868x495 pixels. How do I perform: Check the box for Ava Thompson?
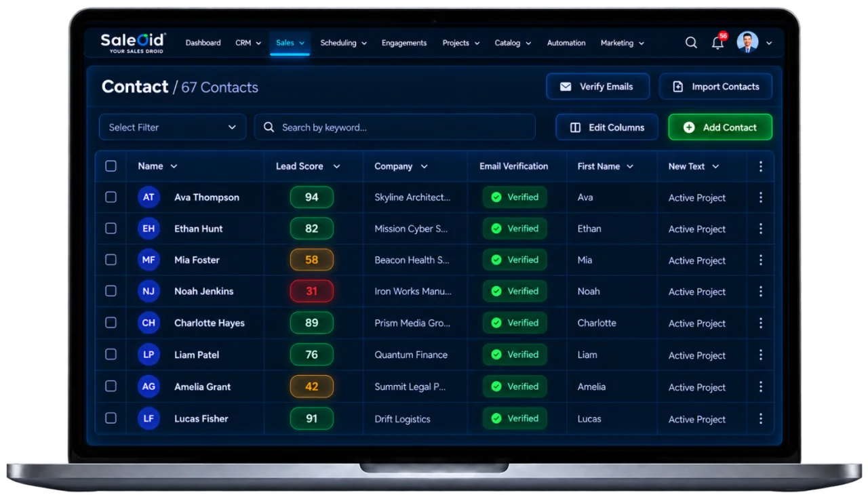coord(111,197)
